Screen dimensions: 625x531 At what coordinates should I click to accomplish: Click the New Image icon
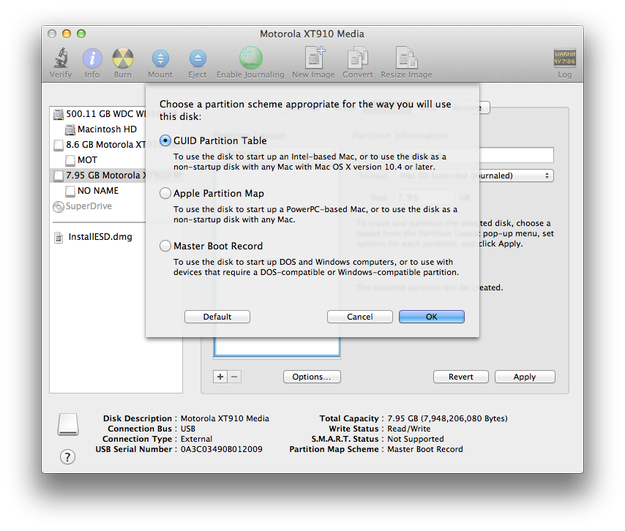[314, 58]
